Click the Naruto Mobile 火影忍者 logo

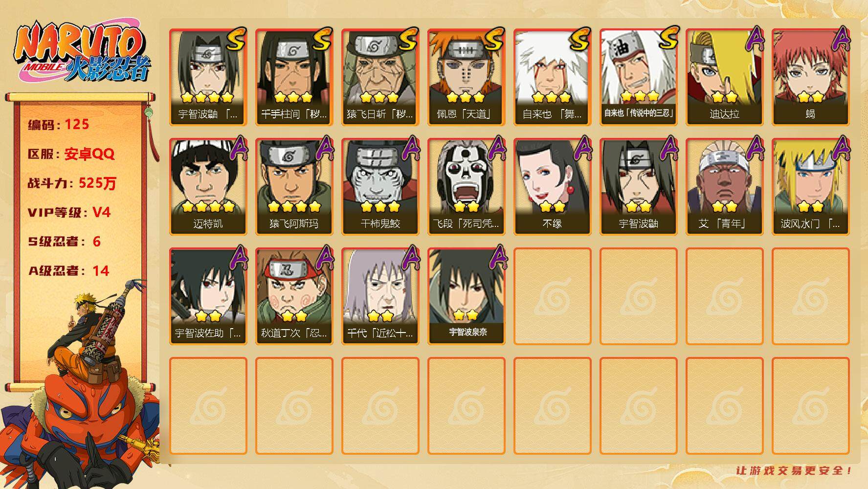tap(81, 53)
